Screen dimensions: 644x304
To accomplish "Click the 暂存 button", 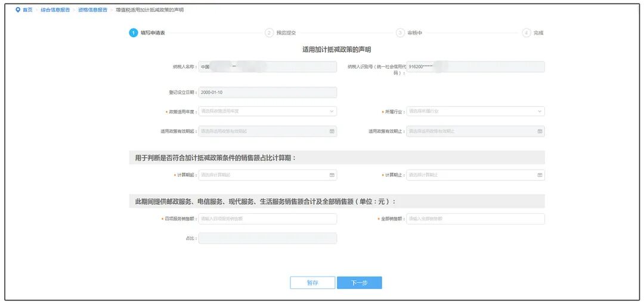I will (312, 282).
